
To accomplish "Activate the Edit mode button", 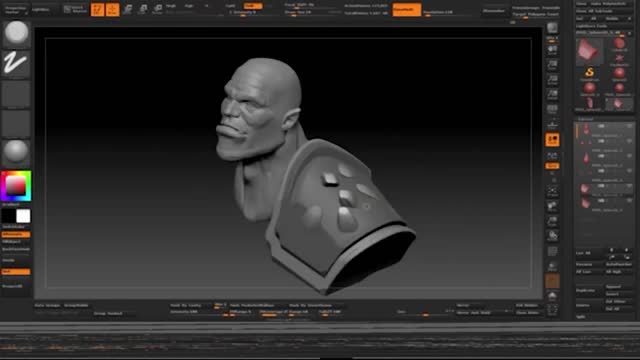I will (97, 9).
